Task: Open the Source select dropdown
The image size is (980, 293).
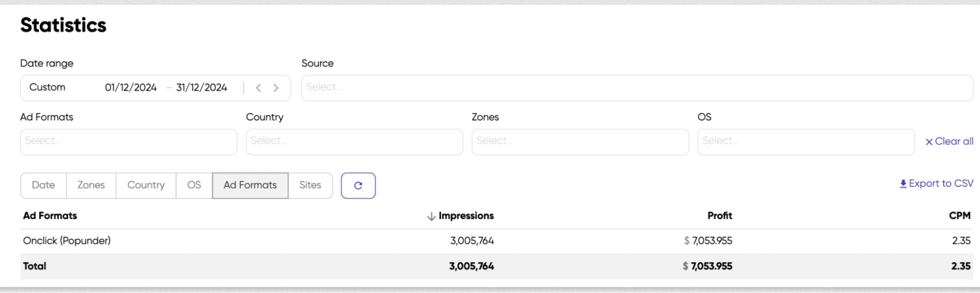Action: point(636,88)
